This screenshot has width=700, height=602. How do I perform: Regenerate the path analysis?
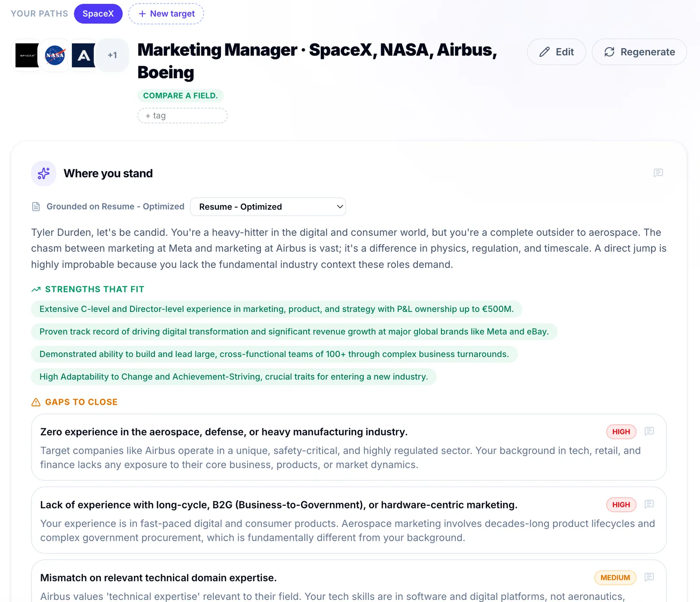[x=640, y=52]
